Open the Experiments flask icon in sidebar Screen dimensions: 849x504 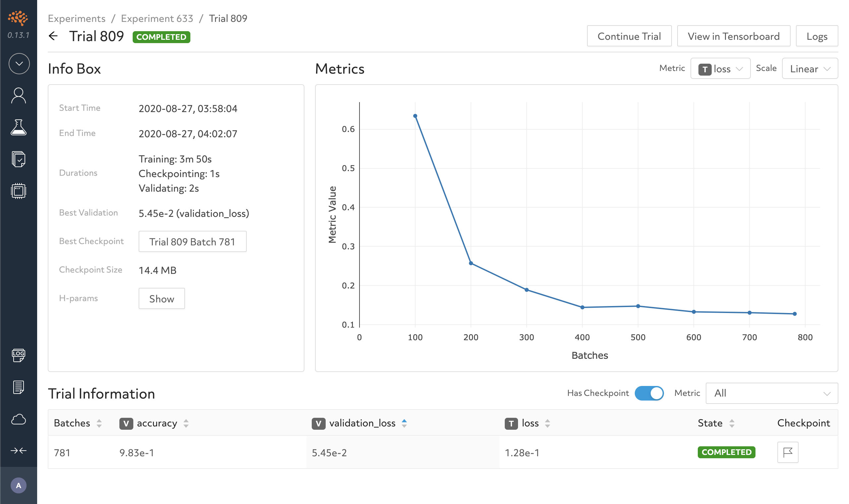pos(19,127)
